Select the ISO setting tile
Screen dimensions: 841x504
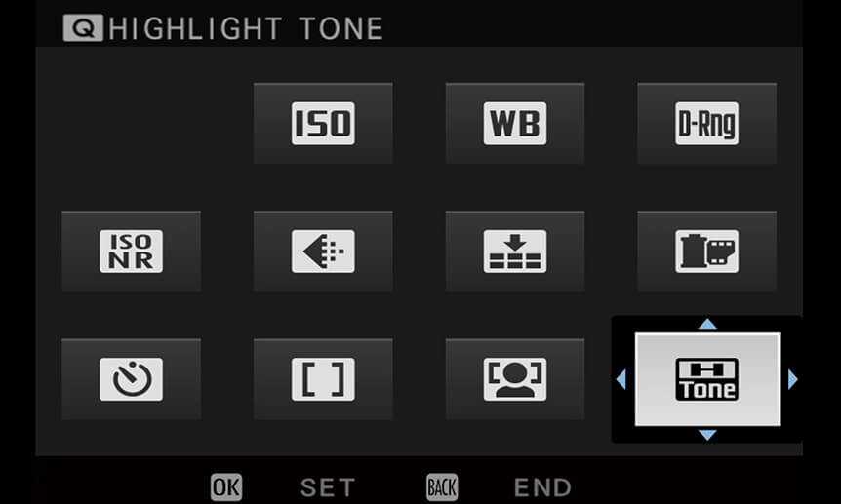(323, 123)
